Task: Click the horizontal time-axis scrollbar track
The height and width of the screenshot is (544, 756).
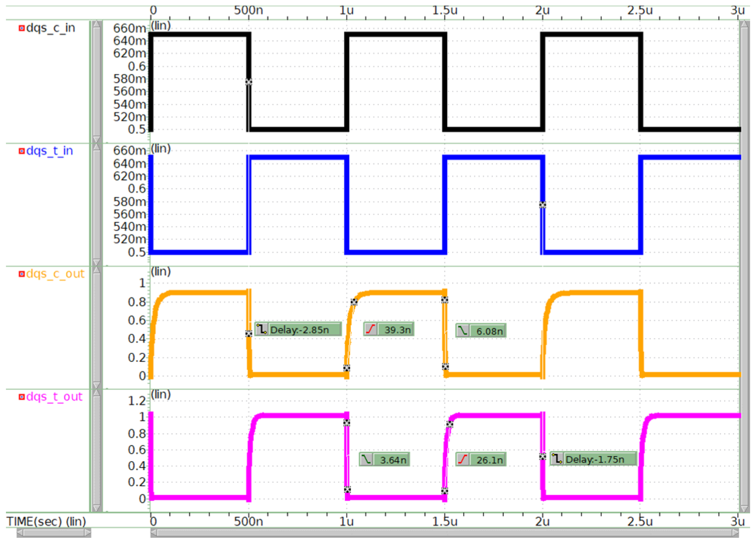Action: (444, 533)
